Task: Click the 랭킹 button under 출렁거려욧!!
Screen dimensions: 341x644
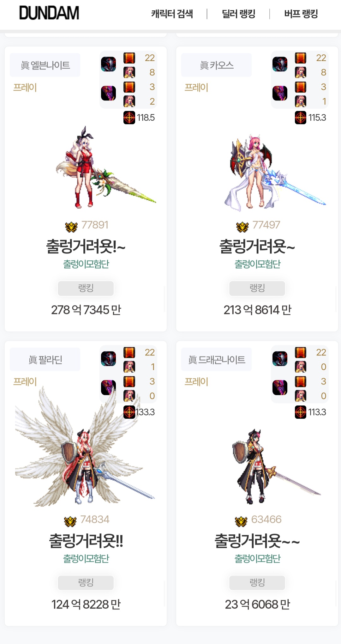Action: 86,583
